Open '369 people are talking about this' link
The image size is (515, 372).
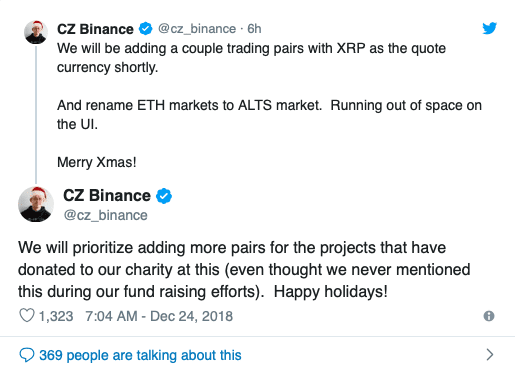coord(140,355)
